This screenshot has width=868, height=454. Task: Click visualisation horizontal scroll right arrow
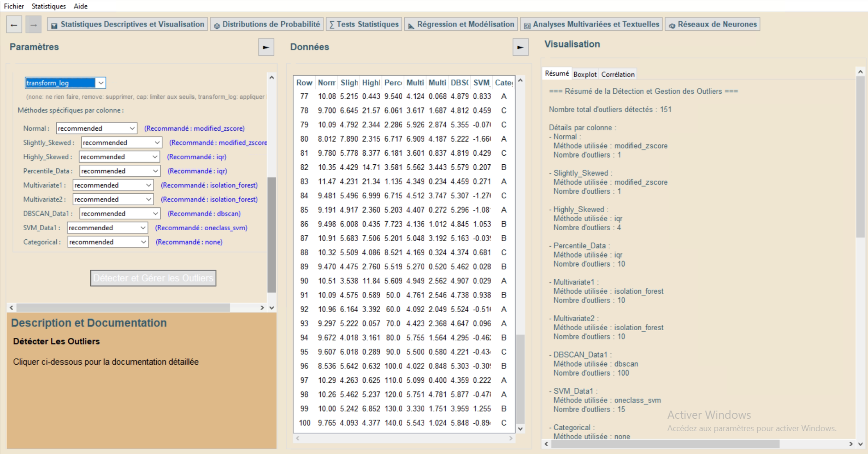tap(851, 444)
